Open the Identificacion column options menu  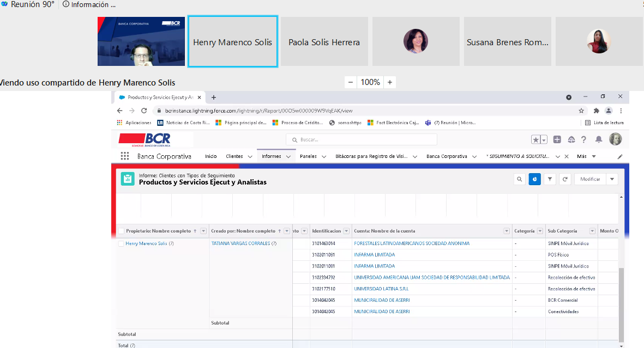pyautogui.click(x=346, y=231)
